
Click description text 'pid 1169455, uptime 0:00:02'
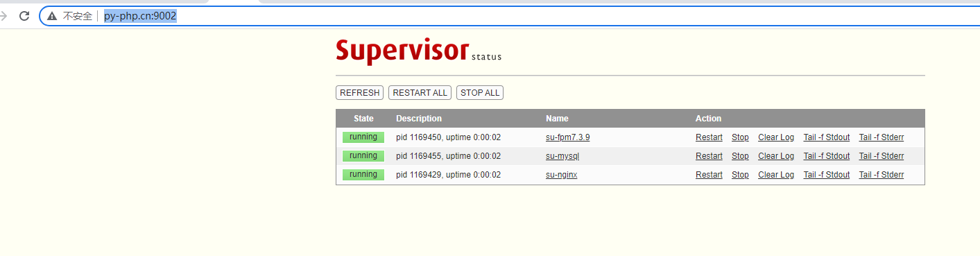[x=448, y=156]
